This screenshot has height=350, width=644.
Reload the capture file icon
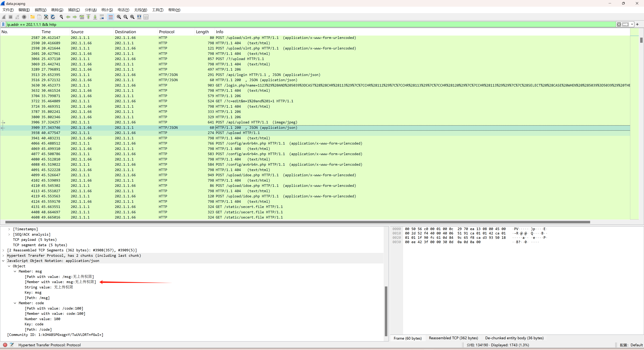pos(53,17)
